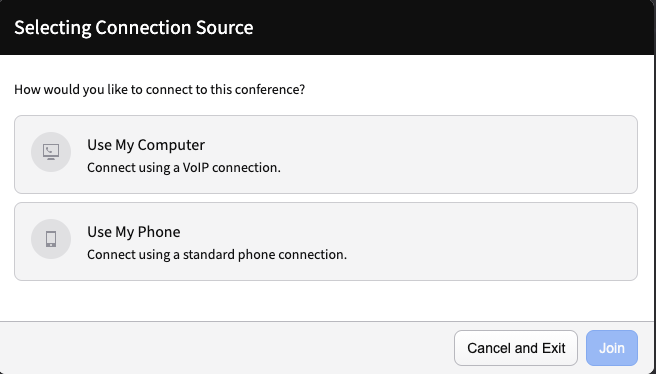Click the Selecting Connection Source title bar
This screenshot has height=374, width=656.
(x=328, y=27)
